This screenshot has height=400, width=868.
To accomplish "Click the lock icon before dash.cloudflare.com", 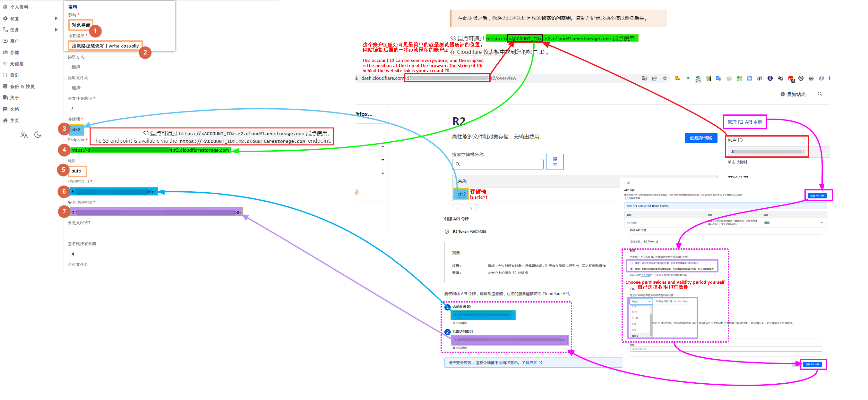I will [357, 78].
